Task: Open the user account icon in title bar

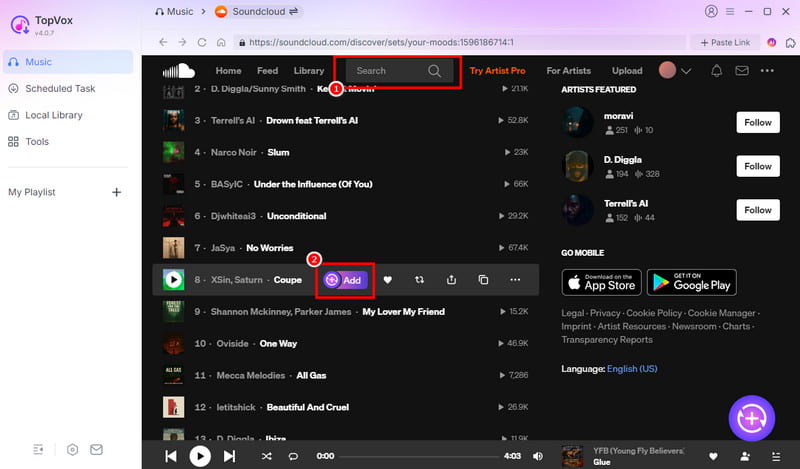Action: pyautogui.click(x=711, y=11)
